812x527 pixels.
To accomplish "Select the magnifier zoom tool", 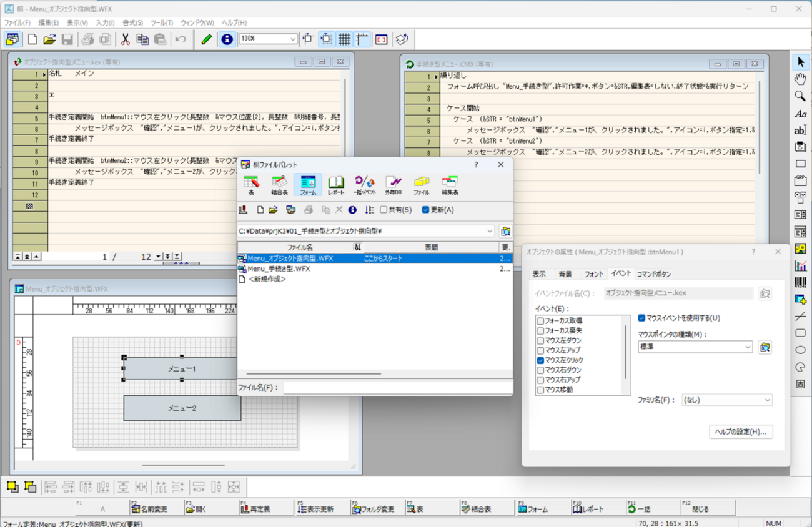I will (800, 96).
